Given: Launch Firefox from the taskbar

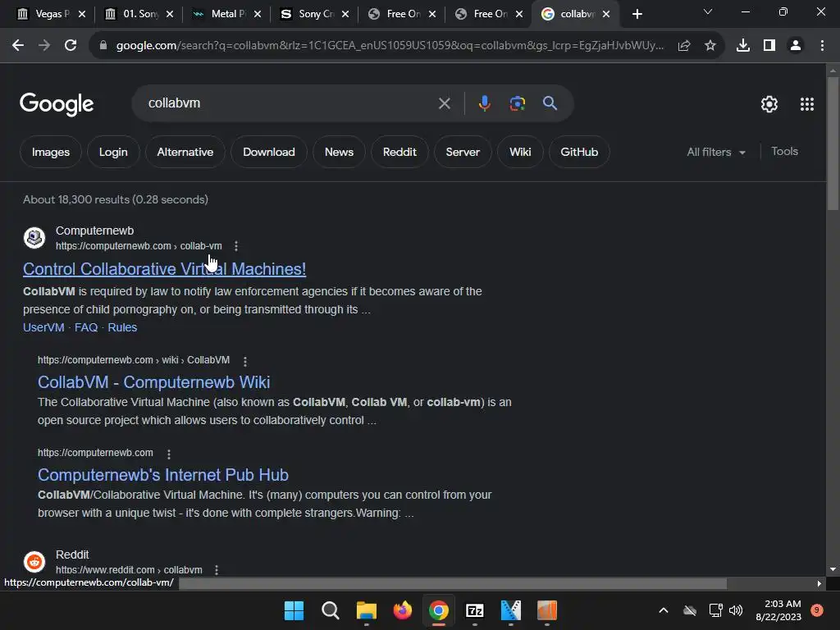Looking at the screenshot, I should point(402,610).
